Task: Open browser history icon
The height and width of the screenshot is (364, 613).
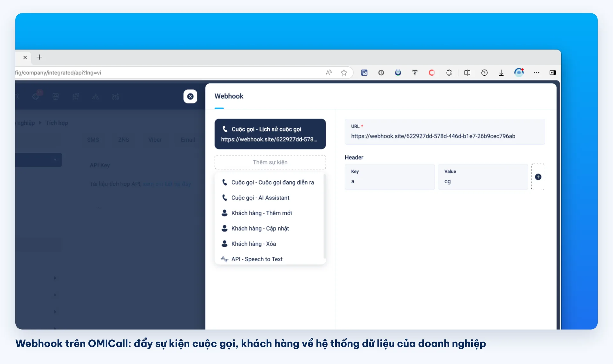Action: point(484,73)
